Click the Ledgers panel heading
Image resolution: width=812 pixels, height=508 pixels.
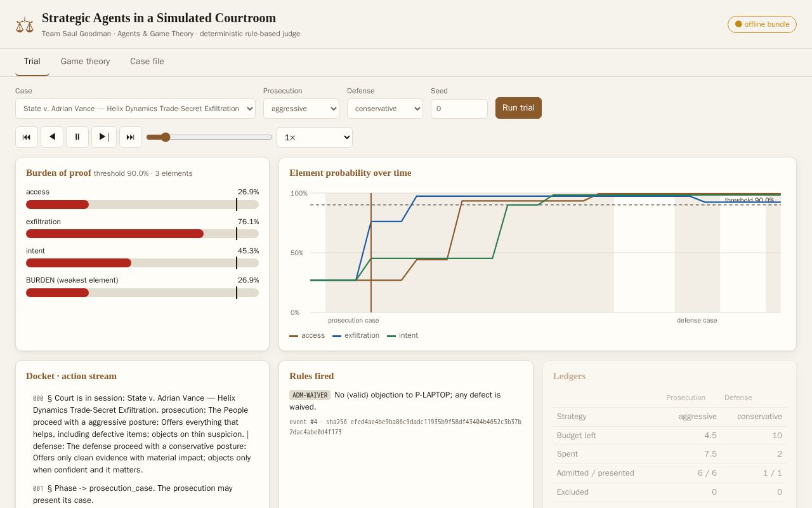coord(569,376)
